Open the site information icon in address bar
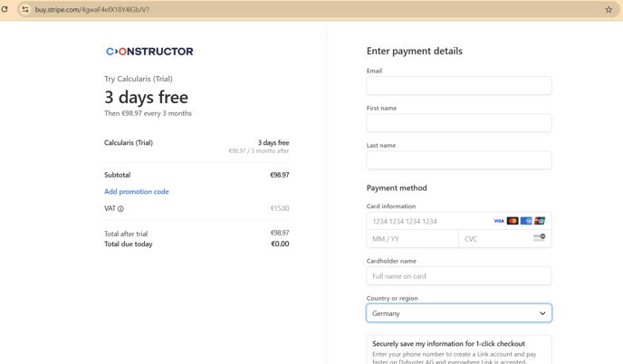The height and width of the screenshot is (364, 623). [x=25, y=10]
